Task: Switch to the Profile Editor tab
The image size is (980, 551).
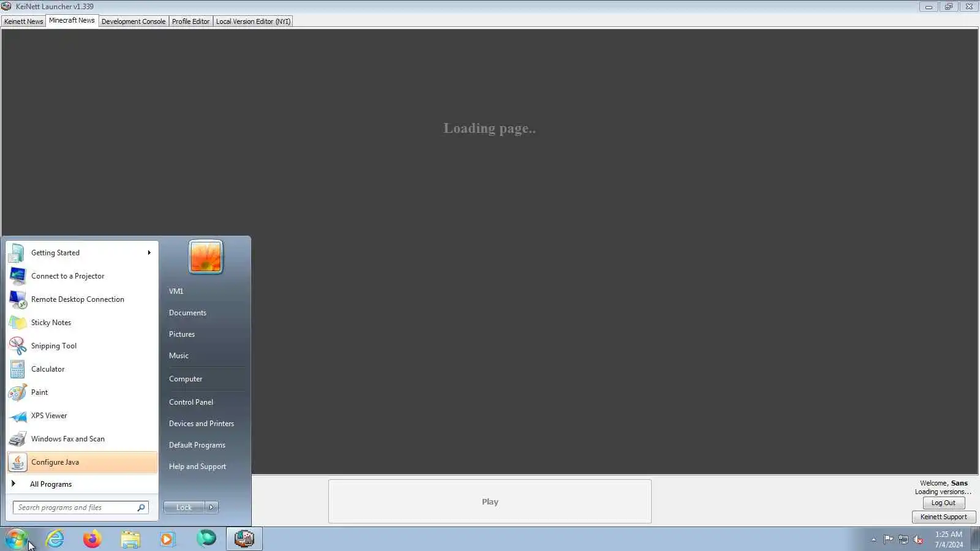Action: (x=190, y=21)
